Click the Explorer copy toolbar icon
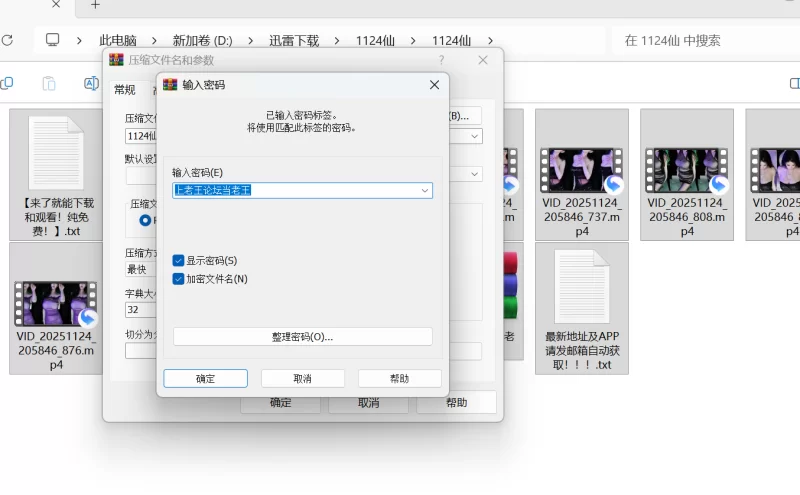Image resolution: width=800 pixels, height=495 pixels. pos(7,83)
